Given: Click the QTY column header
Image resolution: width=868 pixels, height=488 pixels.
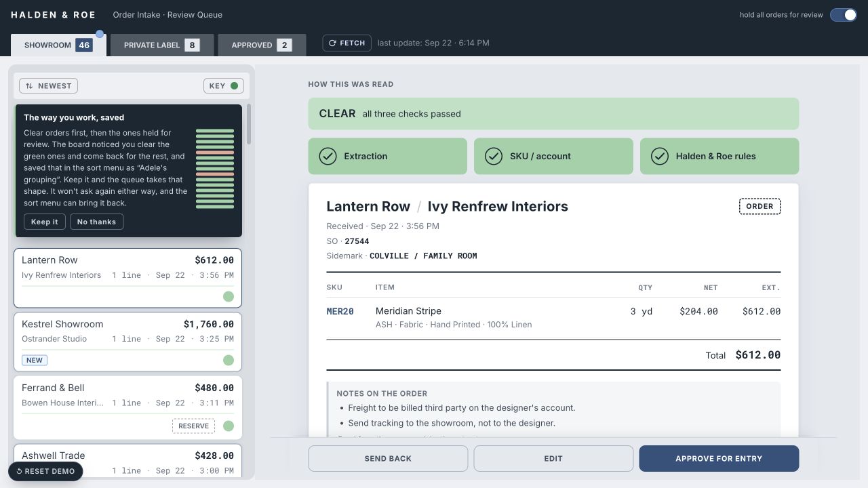Looking at the screenshot, I should point(645,287).
